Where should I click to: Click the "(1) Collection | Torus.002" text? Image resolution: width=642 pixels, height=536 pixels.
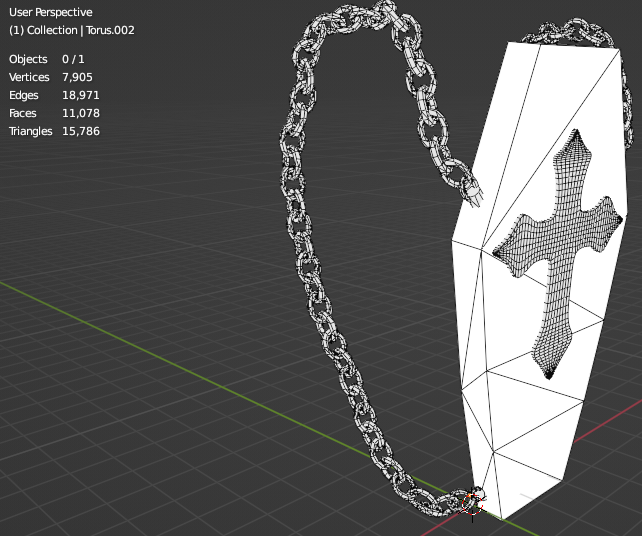72,30
